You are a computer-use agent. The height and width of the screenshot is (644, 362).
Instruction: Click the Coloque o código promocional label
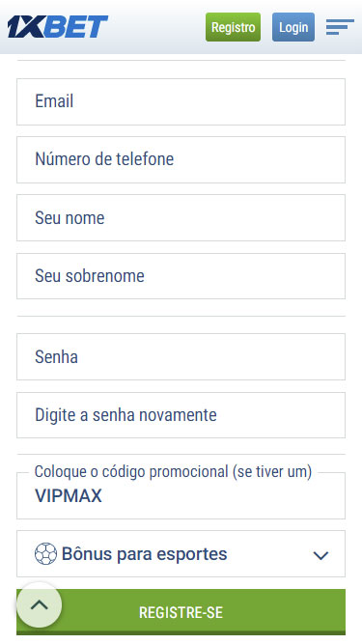(173, 472)
